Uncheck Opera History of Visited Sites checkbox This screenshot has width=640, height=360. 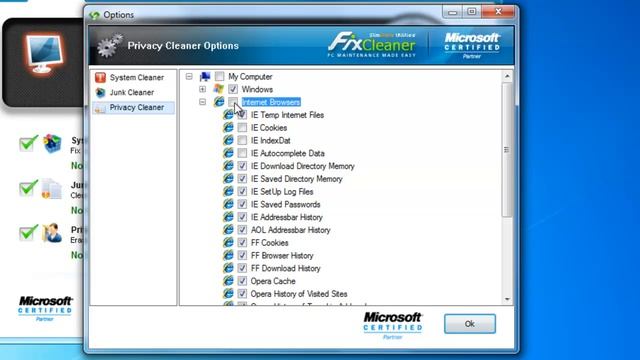pos(242,293)
